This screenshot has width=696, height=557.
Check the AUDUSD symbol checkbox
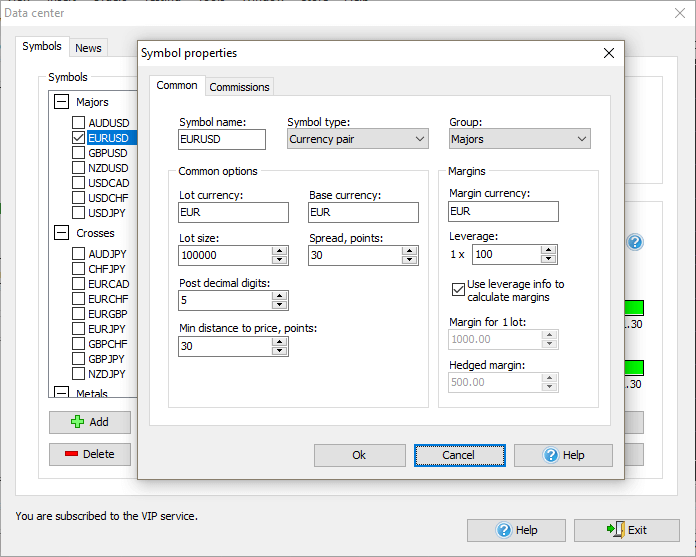point(79,123)
